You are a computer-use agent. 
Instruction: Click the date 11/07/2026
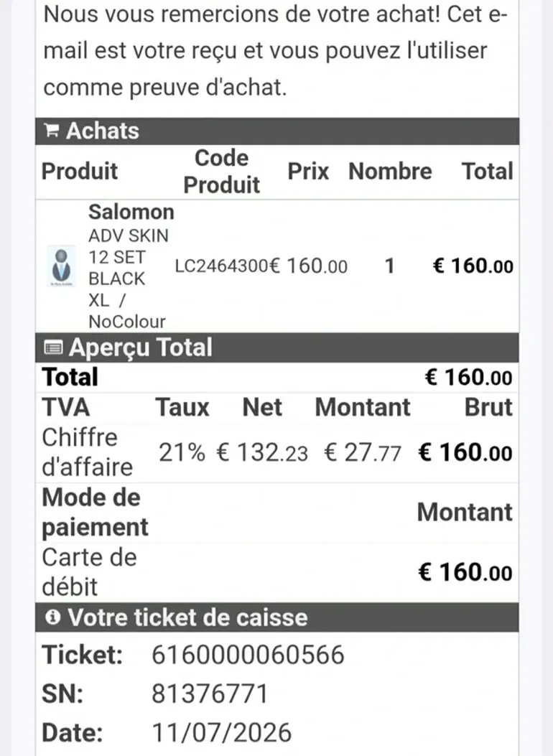pyautogui.click(x=222, y=732)
